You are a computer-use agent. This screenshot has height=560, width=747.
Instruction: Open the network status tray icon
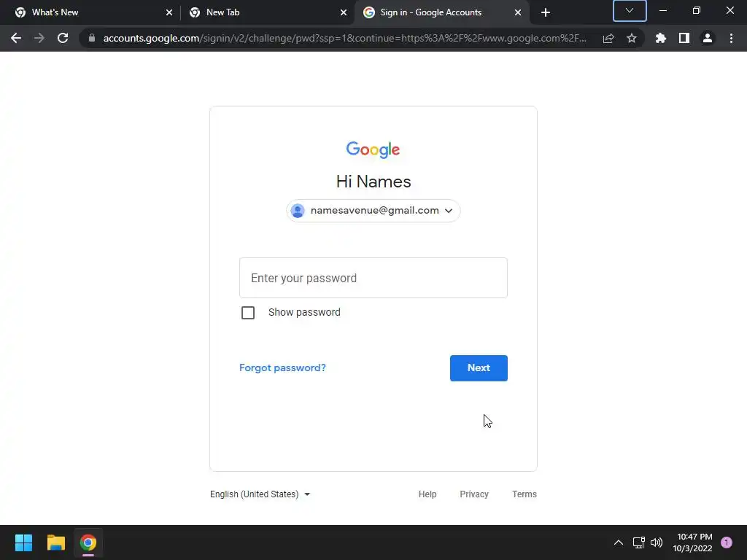click(638, 542)
